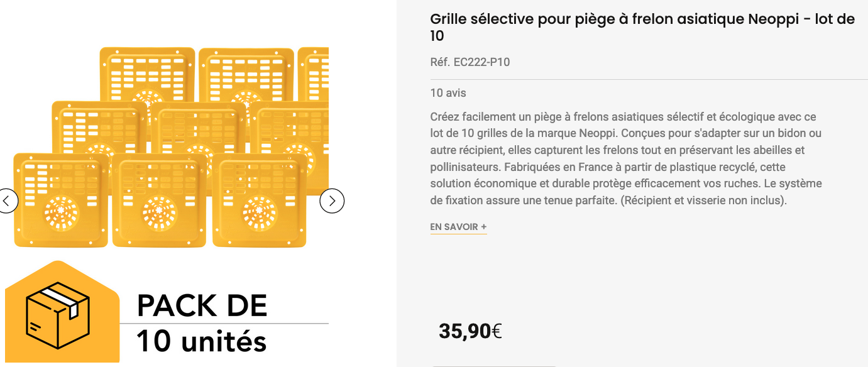Click the 35,90€ price
868x367 pixels.
[470, 331]
